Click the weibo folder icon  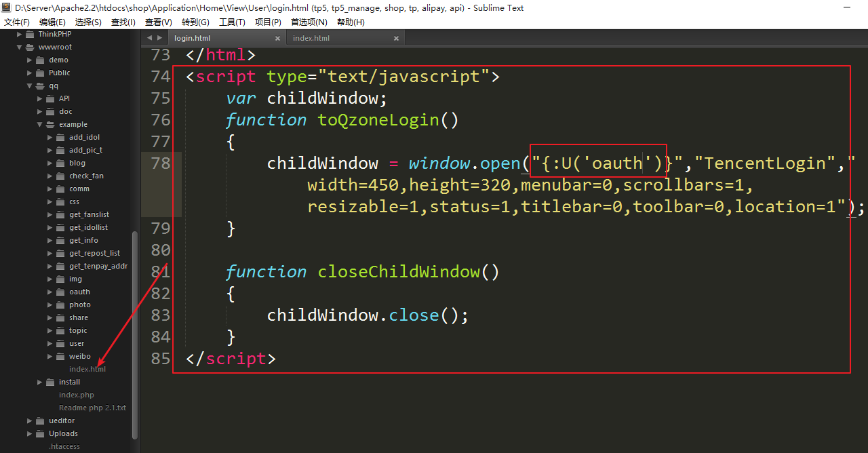coord(61,356)
